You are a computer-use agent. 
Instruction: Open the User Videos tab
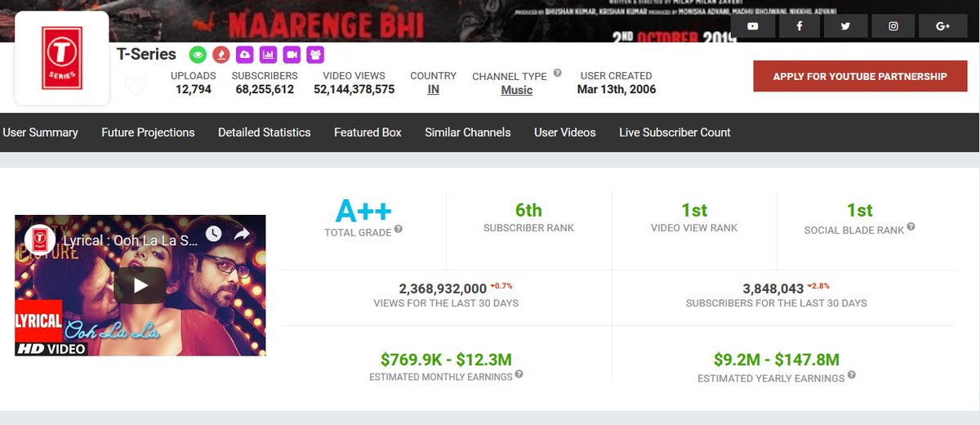click(565, 132)
